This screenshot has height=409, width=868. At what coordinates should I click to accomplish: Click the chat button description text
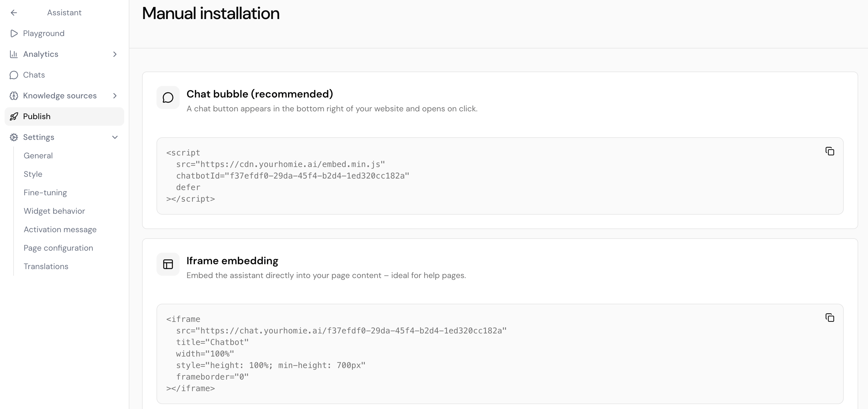(332, 109)
